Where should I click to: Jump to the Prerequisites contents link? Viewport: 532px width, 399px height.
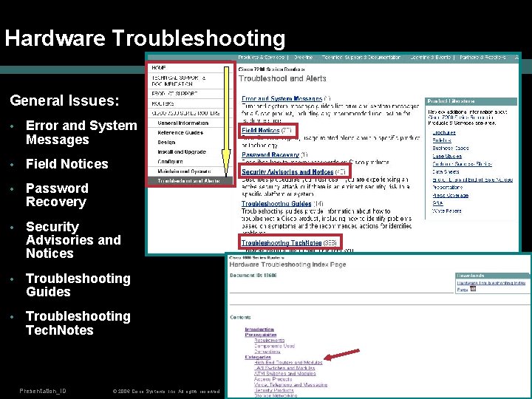pos(261,335)
